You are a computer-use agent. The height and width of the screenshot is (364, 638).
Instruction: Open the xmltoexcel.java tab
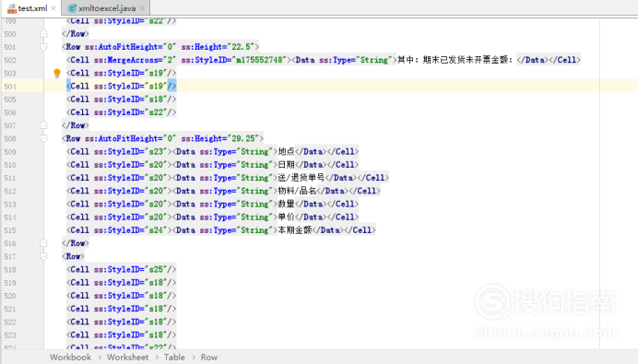point(107,8)
